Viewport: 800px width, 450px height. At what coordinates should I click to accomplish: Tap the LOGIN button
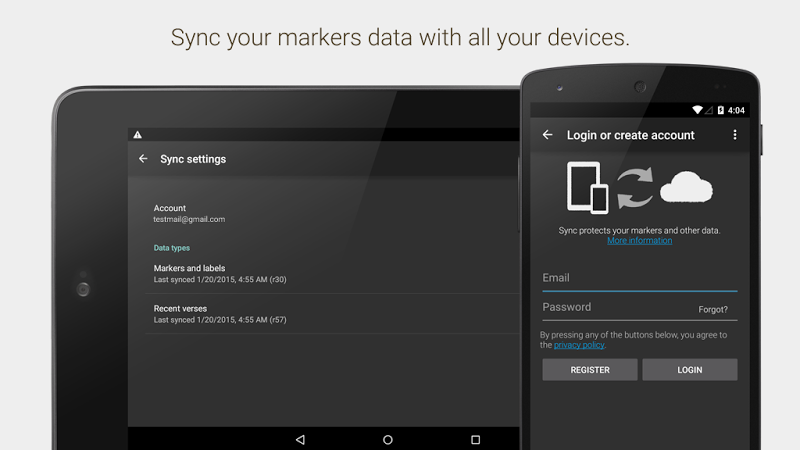tap(690, 369)
